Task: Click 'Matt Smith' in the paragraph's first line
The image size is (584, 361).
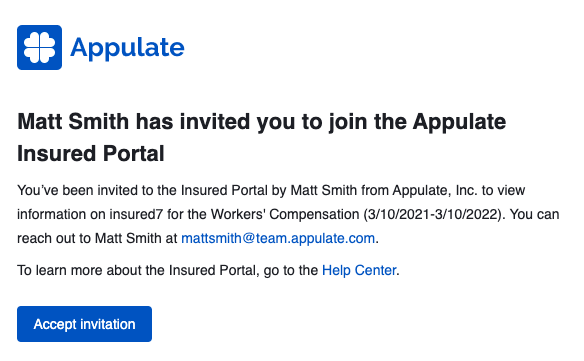Action: click(324, 190)
